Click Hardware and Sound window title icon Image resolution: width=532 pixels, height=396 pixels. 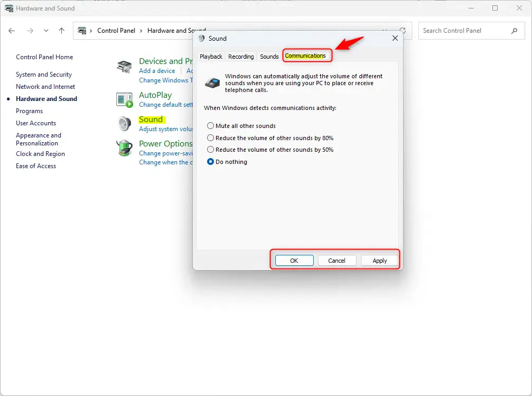[x=9, y=8]
